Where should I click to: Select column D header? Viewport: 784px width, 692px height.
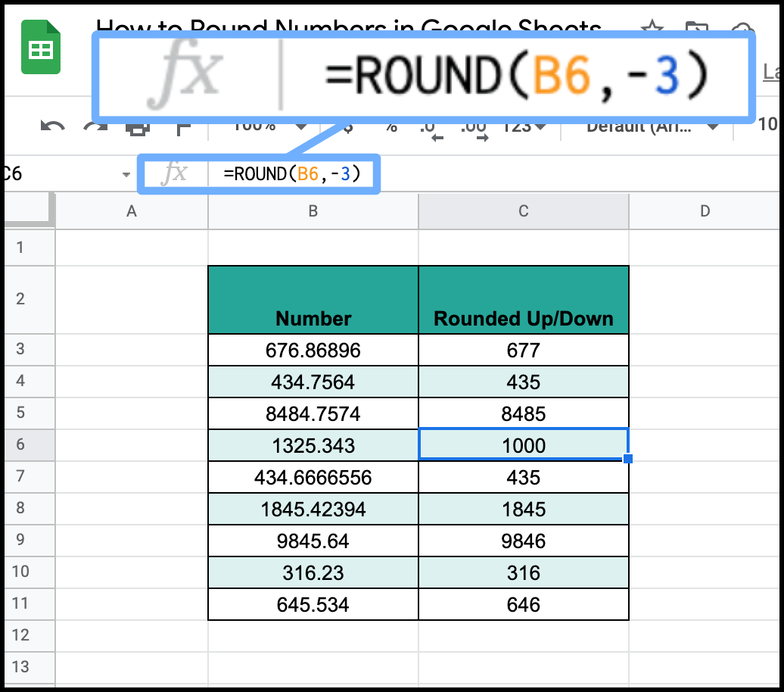pyautogui.click(x=705, y=211)
